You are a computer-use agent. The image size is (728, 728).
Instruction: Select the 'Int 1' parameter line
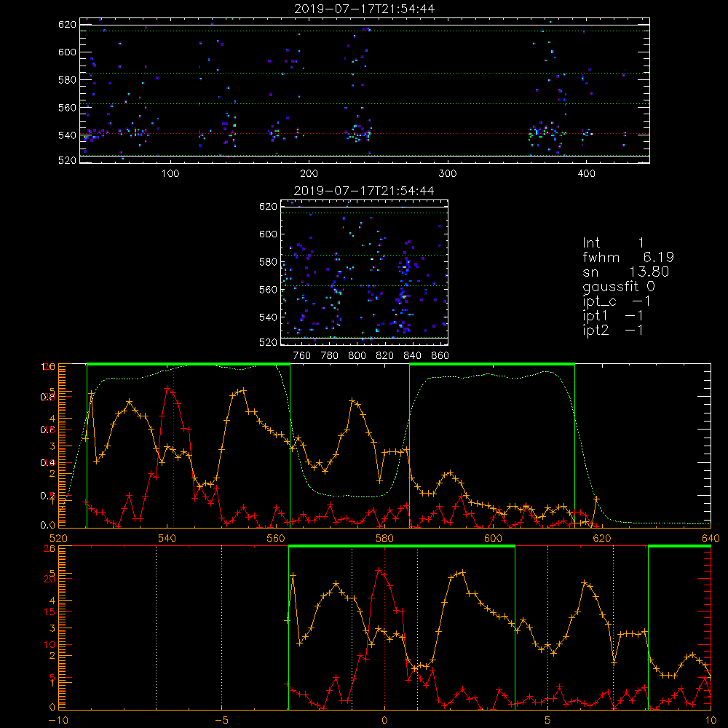point(613,243)
